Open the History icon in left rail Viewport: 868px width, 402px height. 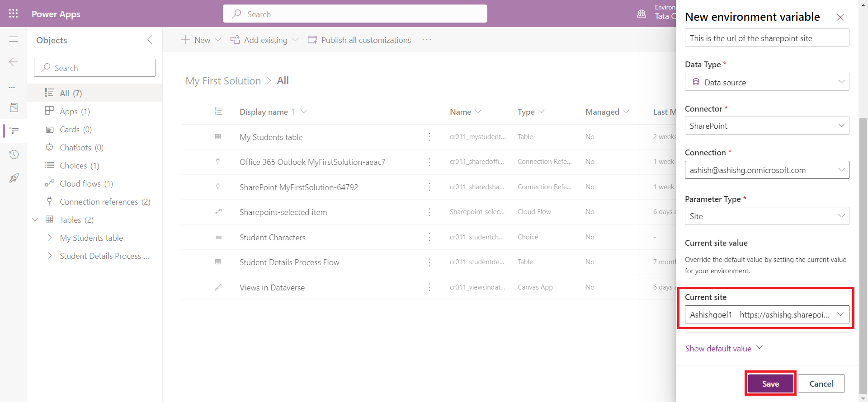[14, 154]
